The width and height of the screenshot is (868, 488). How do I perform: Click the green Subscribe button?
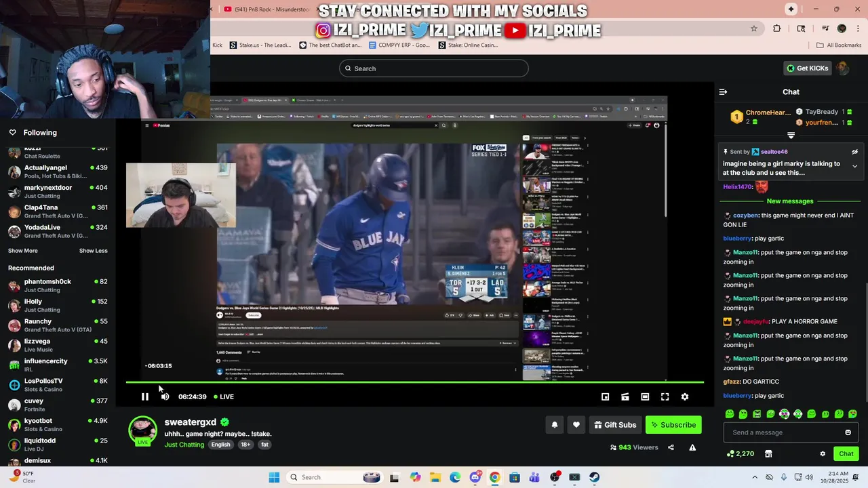click(x=673, y=425)
